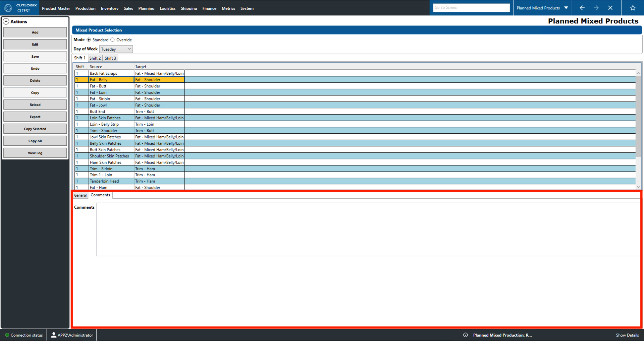Click the Connection status indicator
The height and width of the screenshot is (341, 644).
point(7,335)
